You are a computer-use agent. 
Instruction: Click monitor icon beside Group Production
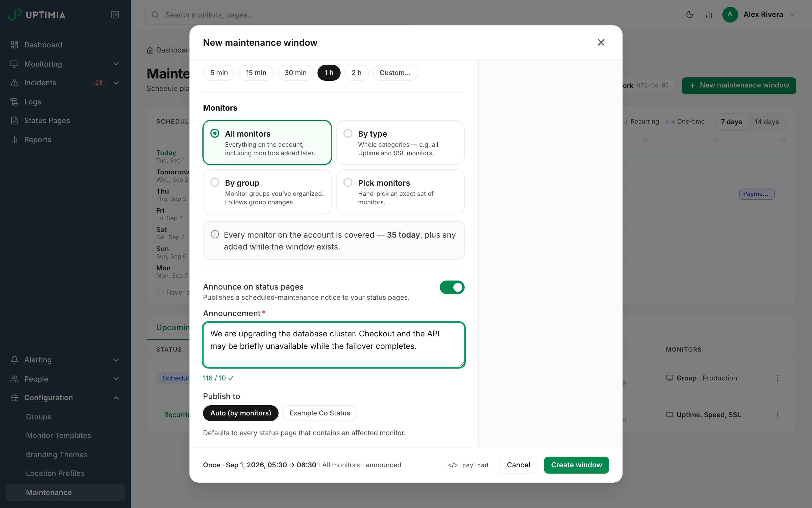[x=669, y=378]
